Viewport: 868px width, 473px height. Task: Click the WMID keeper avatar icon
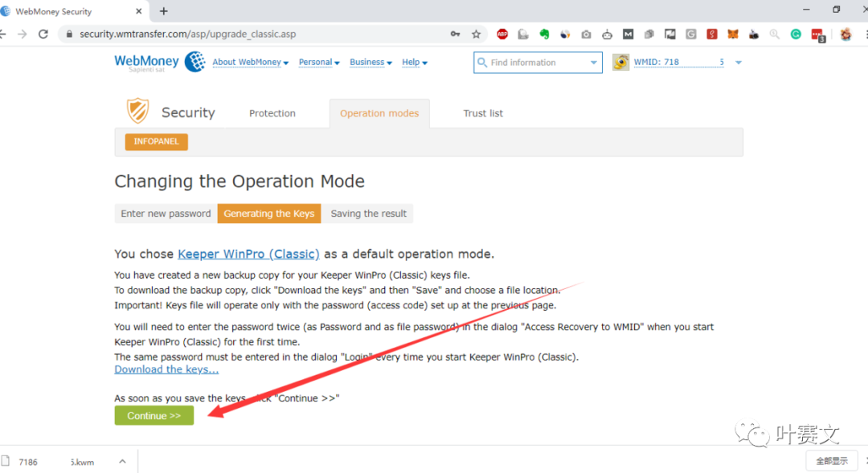[620, 63]
